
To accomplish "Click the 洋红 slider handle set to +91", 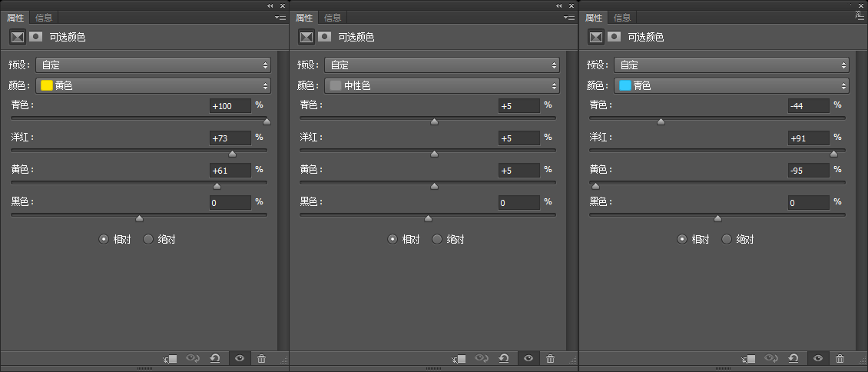I will (833, 154).
